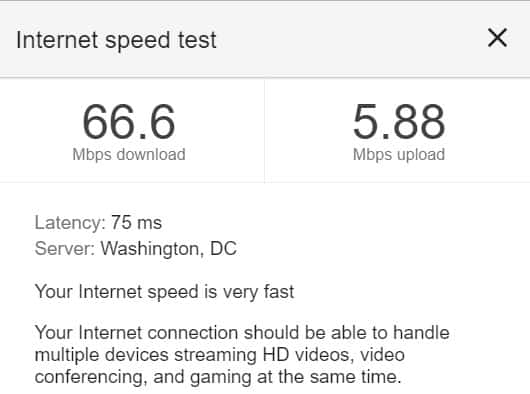Select the 75 ms latency value
530x394 pixels.
point(137,223)
